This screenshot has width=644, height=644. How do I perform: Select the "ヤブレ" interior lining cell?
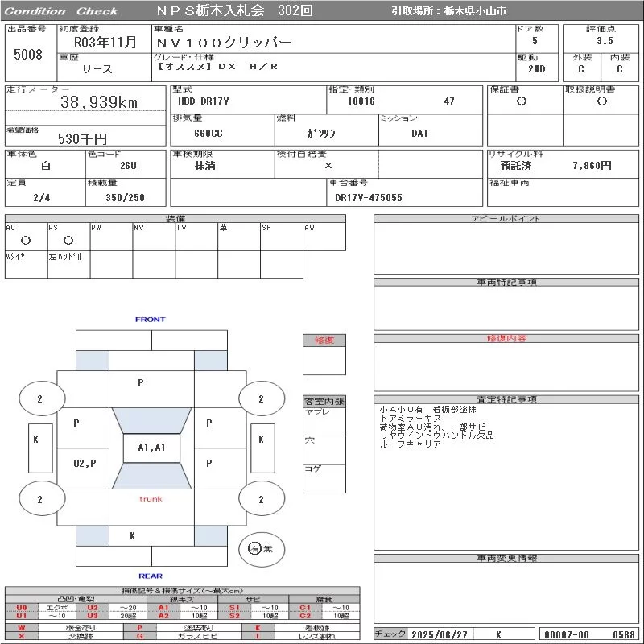(x=324, y=422)
